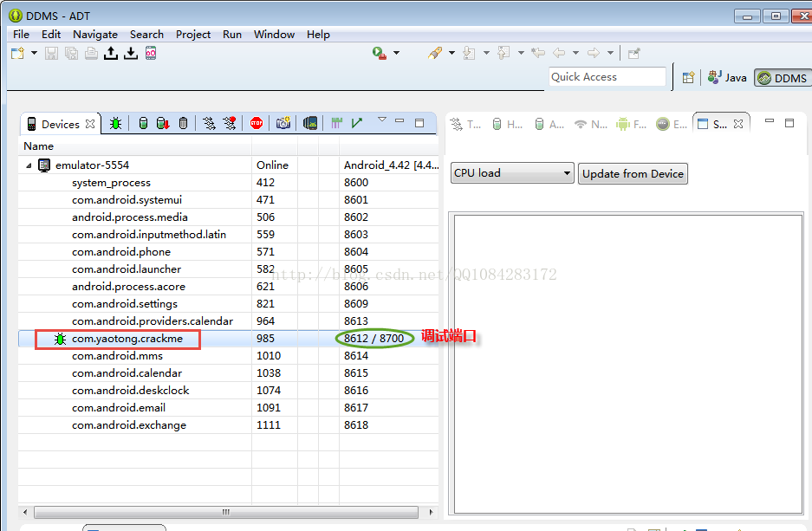This screenshot has width=812, height=531.
Task: Open the External Tools dropdown arrow
Action: pos(397,53)
